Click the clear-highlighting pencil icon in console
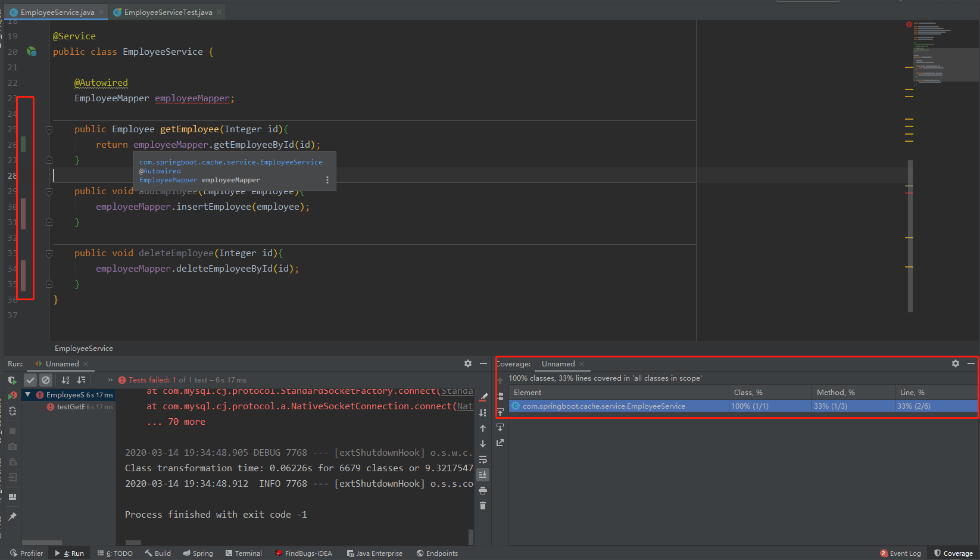The image size is (980, 560). click(x=483, y=397)
